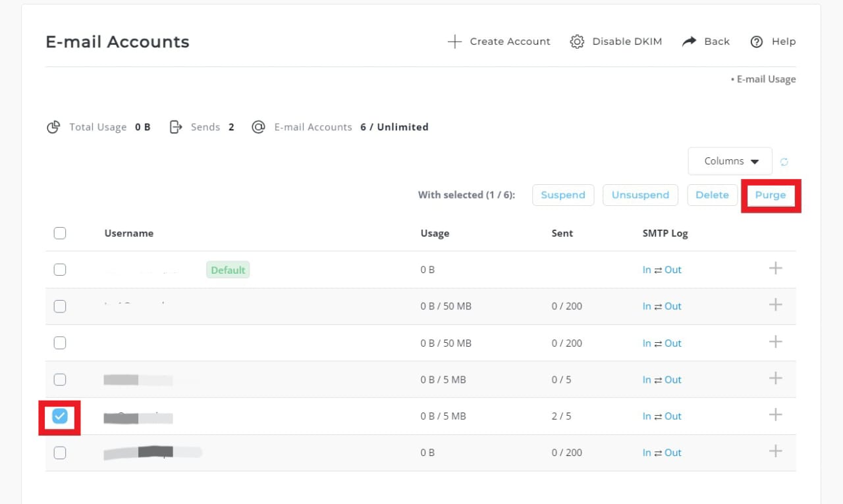843x504 pixels.
Task: Click the Purge button
Action: click(770, 195)
